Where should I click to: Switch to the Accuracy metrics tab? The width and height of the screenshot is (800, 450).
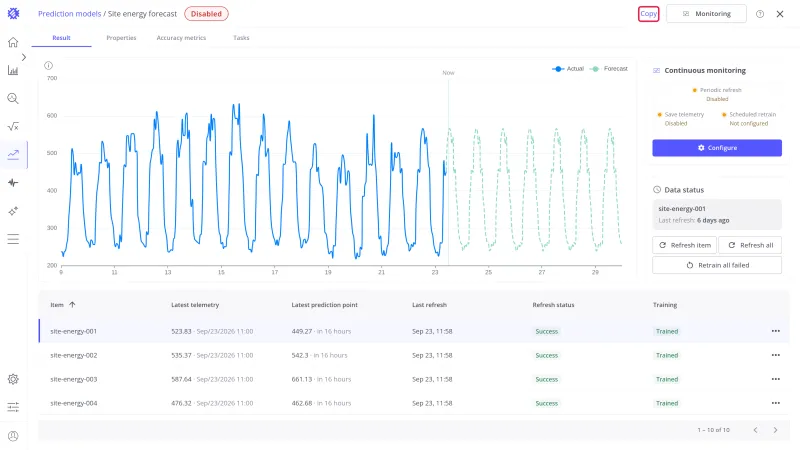point(181,38)
